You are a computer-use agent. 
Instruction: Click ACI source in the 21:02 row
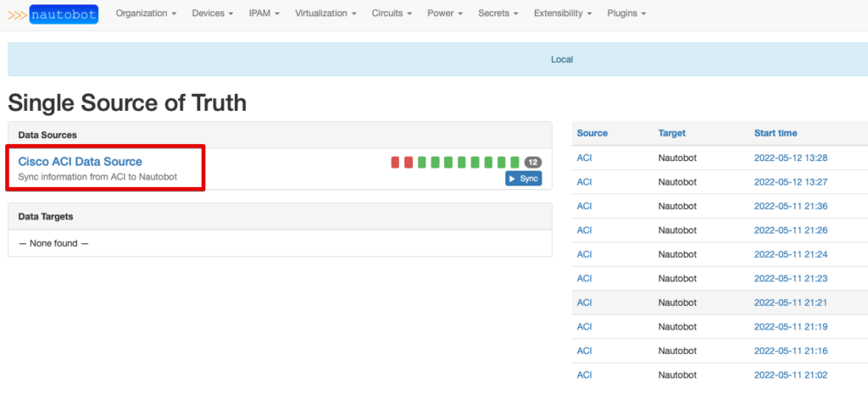tap(584, 375)
